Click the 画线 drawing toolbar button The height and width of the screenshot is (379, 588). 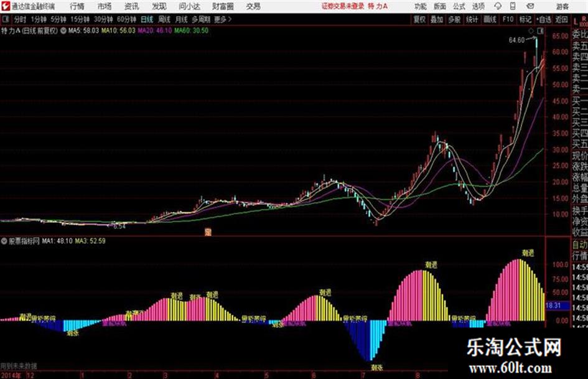[x=490, y=19]
